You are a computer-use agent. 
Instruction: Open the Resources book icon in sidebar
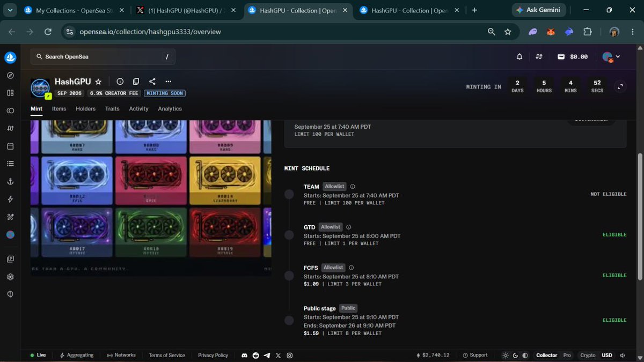10,259
